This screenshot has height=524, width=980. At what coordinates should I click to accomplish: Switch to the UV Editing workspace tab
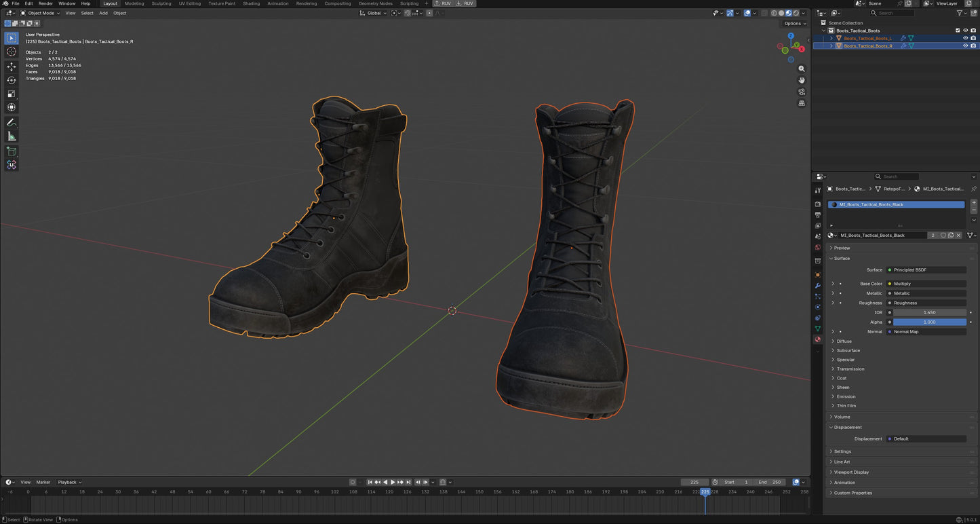pos(190,3)
